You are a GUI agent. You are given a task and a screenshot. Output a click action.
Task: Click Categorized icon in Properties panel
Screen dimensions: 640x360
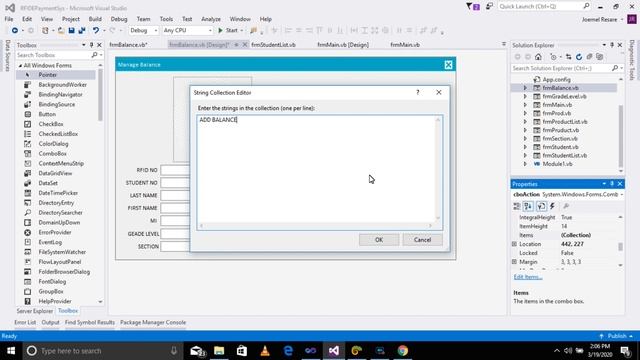click(517, 206)
